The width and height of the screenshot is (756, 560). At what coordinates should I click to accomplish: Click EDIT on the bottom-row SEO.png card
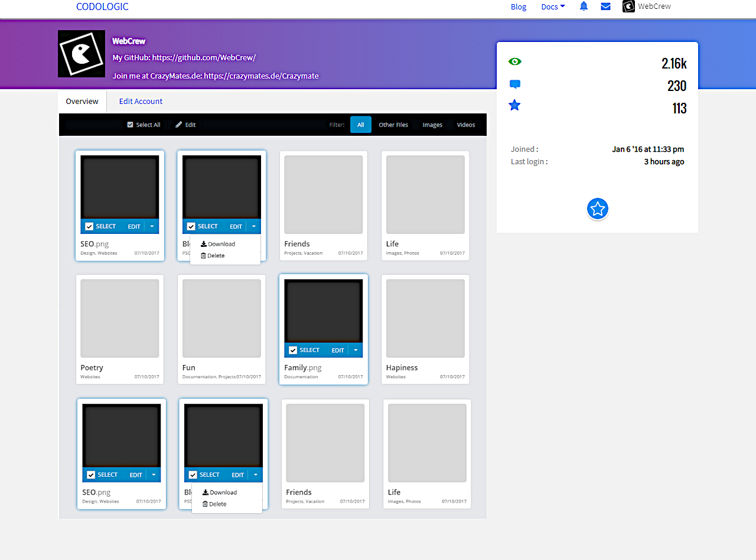(136, 475)
